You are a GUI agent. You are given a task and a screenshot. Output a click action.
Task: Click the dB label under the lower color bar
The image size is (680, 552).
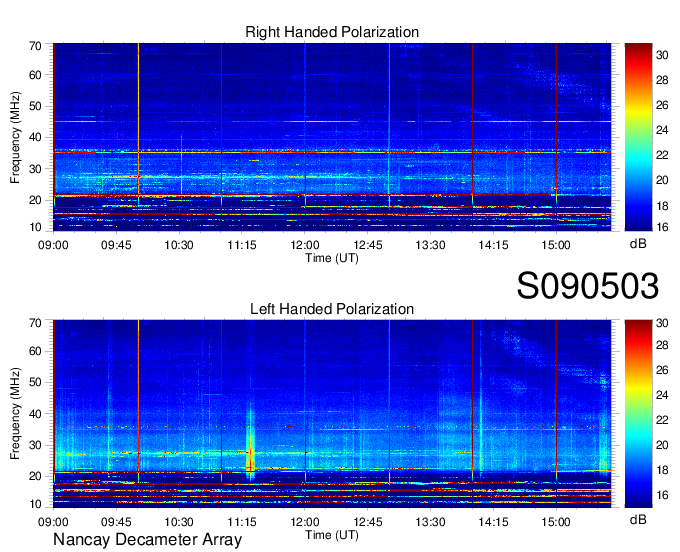pyautogui.click(x=638, y=519)
